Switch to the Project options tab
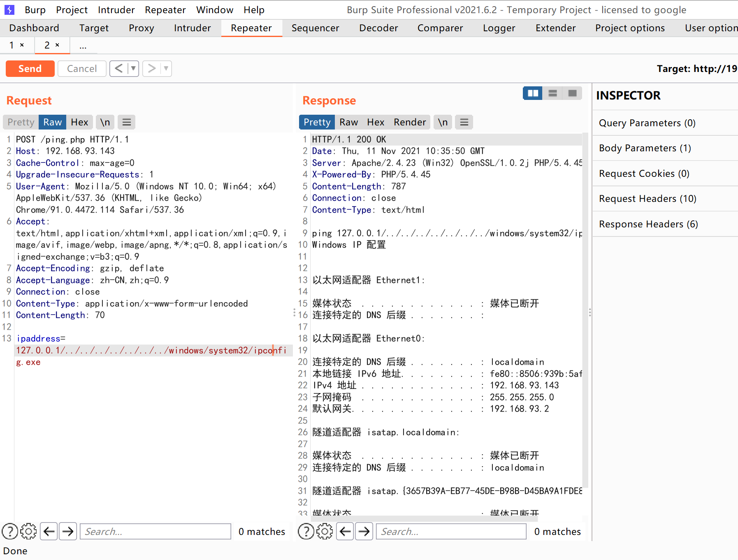Screen dimensions: 738x560 pos(630,28)
